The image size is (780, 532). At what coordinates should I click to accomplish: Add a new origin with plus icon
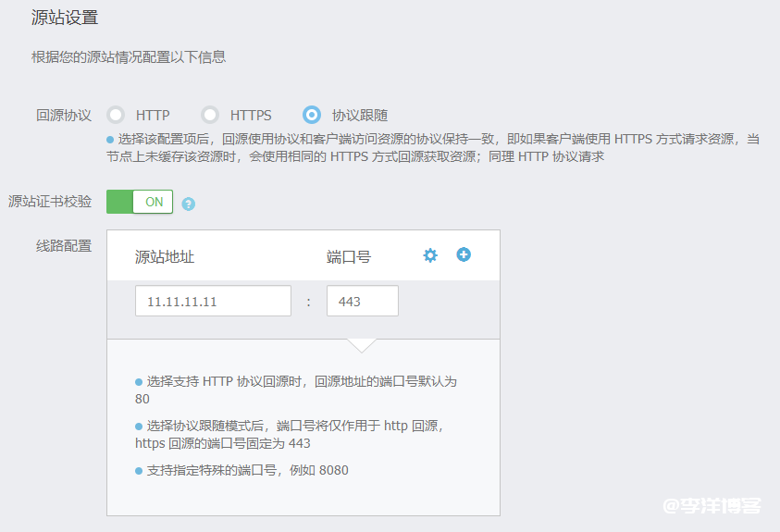click(x=464, y=254)
